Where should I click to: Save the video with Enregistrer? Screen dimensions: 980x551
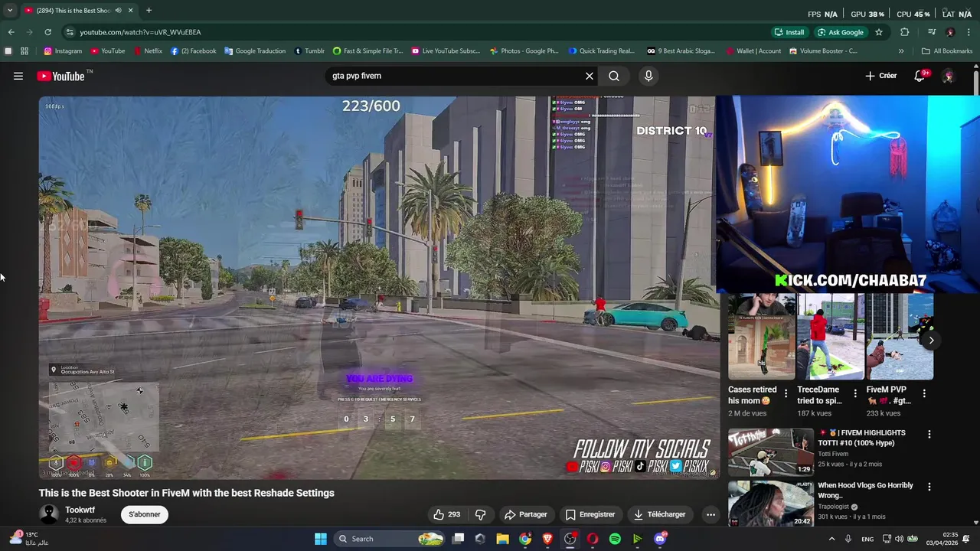coord(590,514)
